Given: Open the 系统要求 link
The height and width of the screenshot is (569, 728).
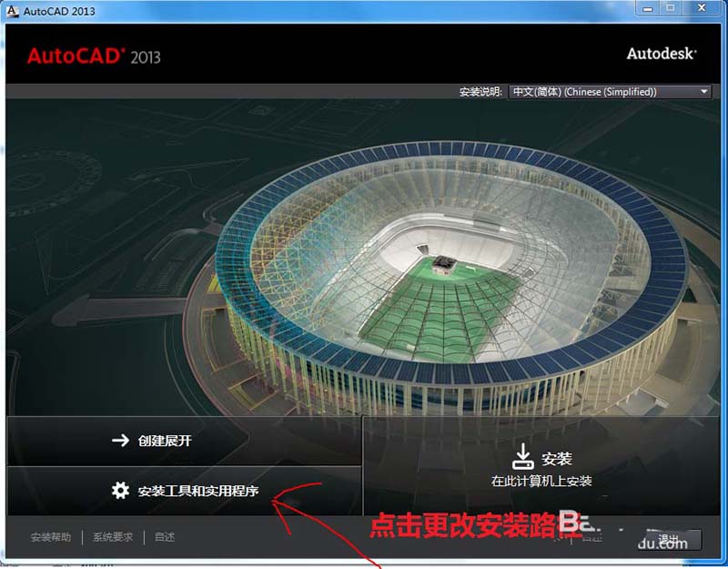Looking at the screenshot, I should [113, 537].
